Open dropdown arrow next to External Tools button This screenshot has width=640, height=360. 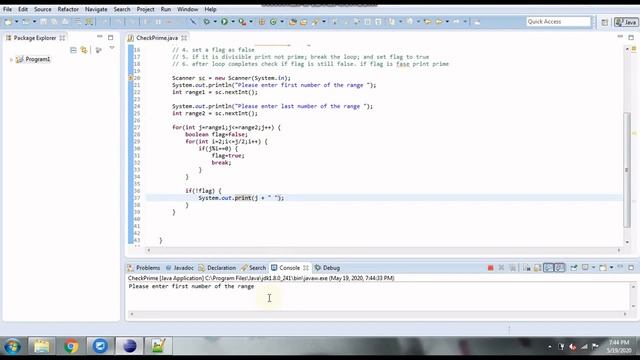pyautogui.click(x=251, y=22)
